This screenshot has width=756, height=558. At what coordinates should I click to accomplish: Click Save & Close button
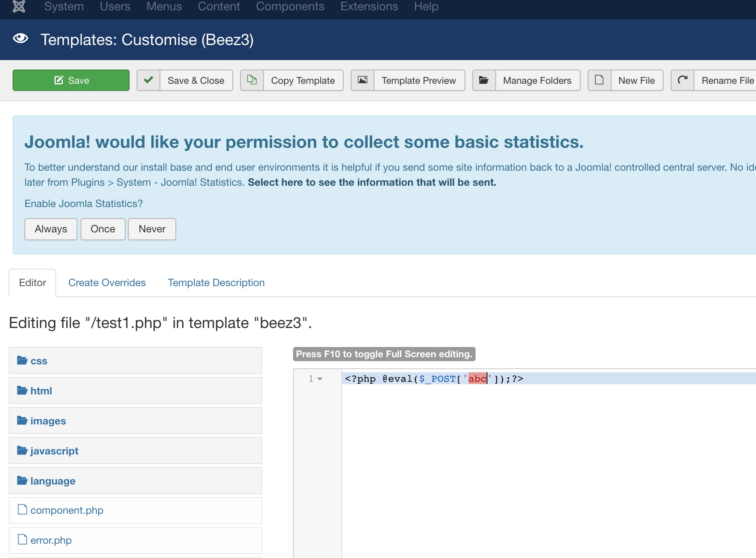[x=185, y=80]
